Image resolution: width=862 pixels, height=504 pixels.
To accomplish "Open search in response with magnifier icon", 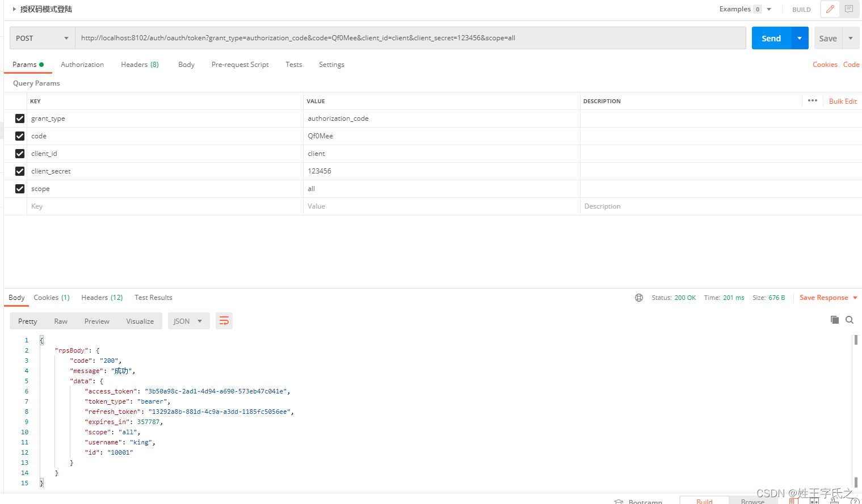I will [x=850, y=320].
